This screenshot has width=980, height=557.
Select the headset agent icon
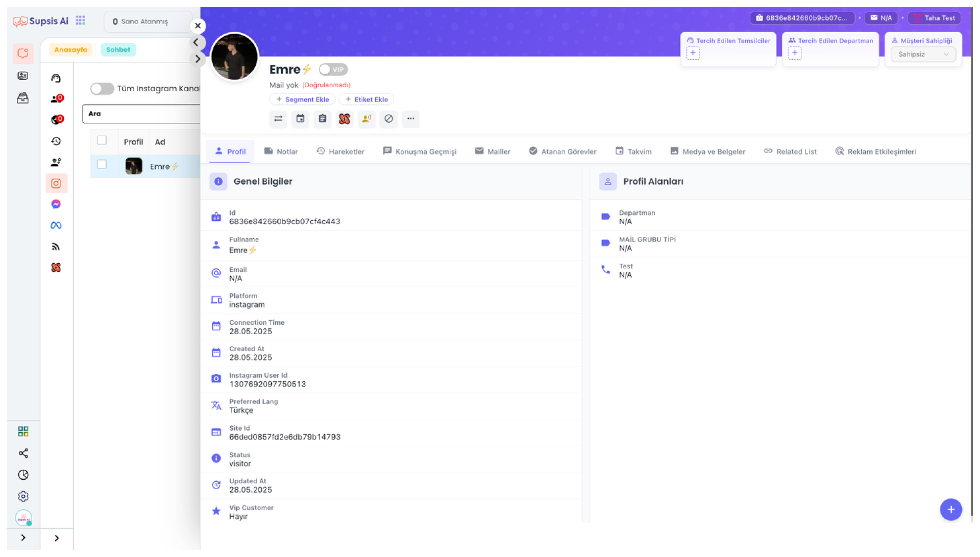56,79
